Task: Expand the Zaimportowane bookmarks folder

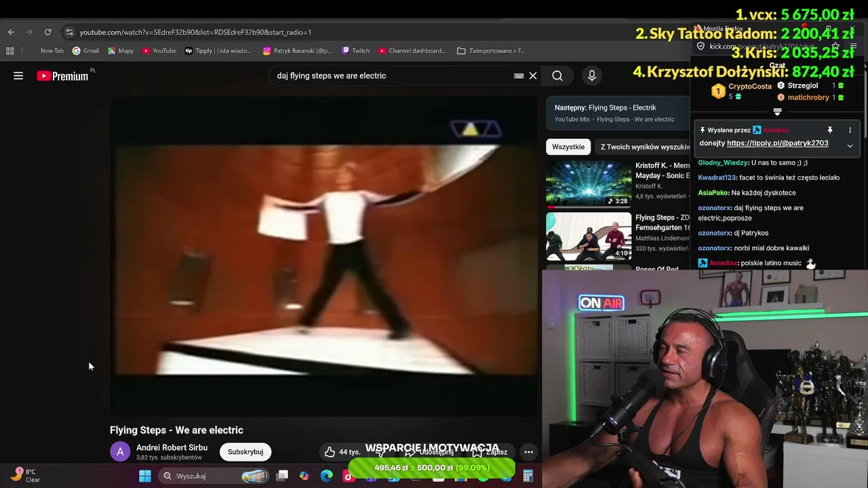Action: tap(492, 51)
